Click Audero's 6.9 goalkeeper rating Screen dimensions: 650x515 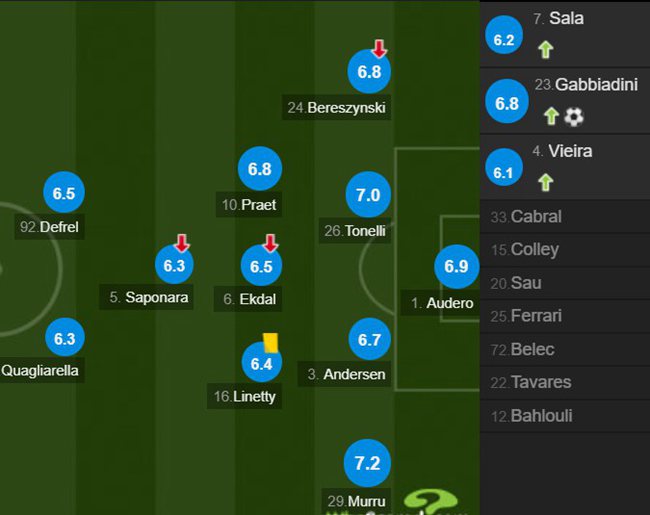pyautogui.click(x=456, y=267)
